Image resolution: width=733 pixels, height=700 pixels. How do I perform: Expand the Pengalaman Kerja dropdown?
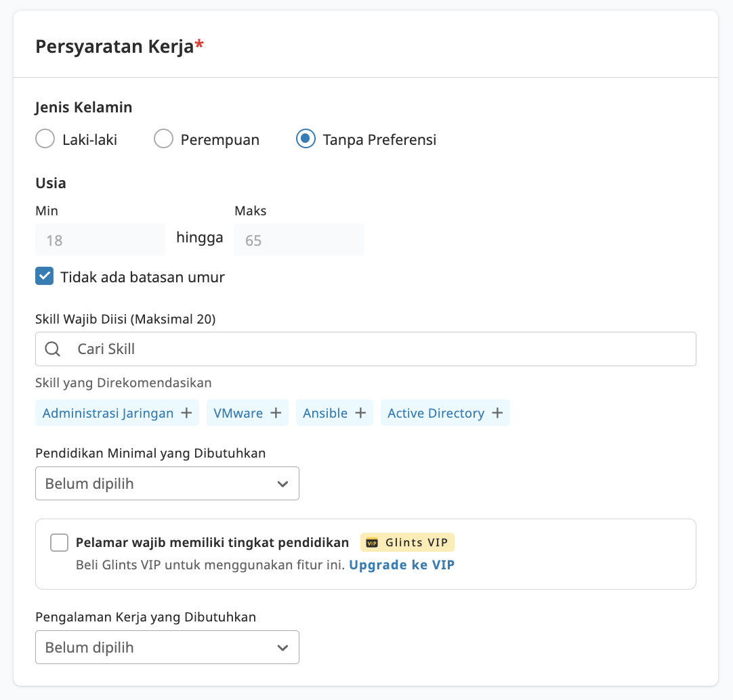coord(167,647)
